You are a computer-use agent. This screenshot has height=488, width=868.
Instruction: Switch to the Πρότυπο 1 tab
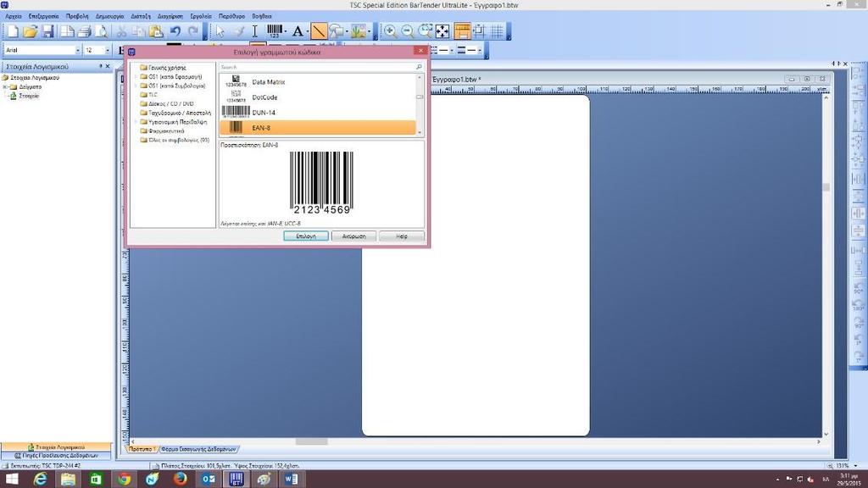click(x=142, y=449)
